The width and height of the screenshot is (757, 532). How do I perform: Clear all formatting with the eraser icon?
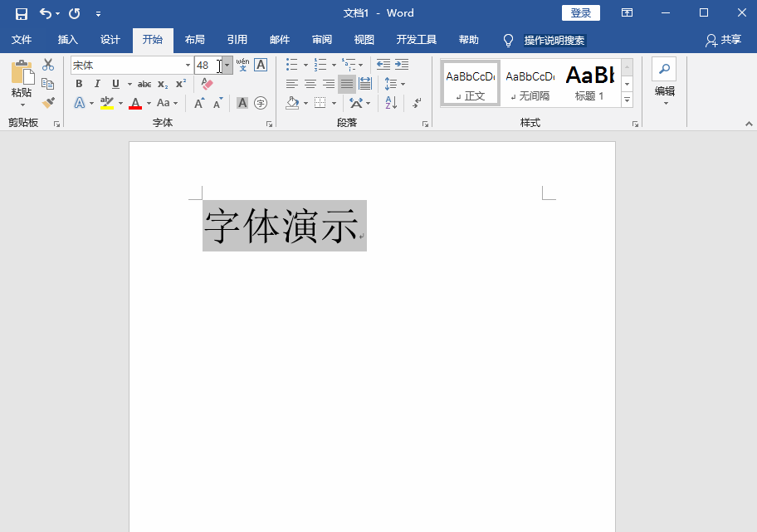(206, 84)
